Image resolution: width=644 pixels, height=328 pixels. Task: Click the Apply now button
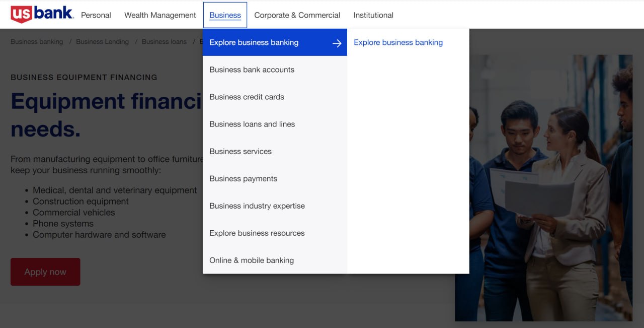45,272
